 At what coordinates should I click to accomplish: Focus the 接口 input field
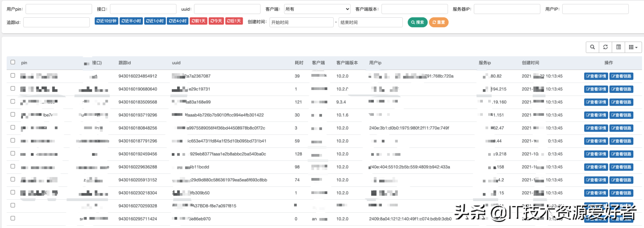pos(143,9)
